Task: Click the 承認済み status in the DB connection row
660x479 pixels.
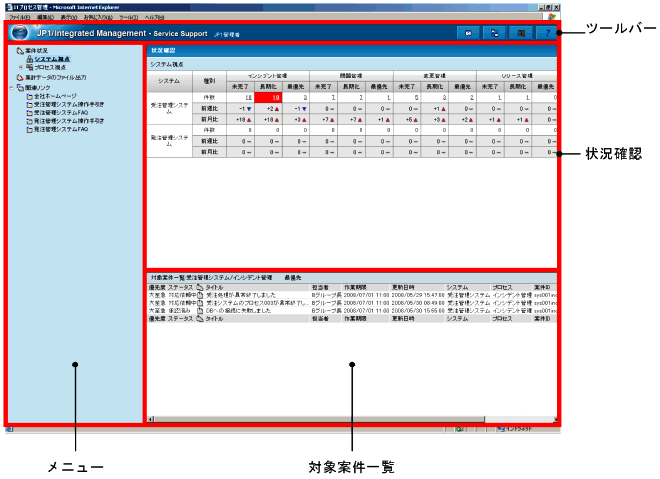Action: click(180, 311)
